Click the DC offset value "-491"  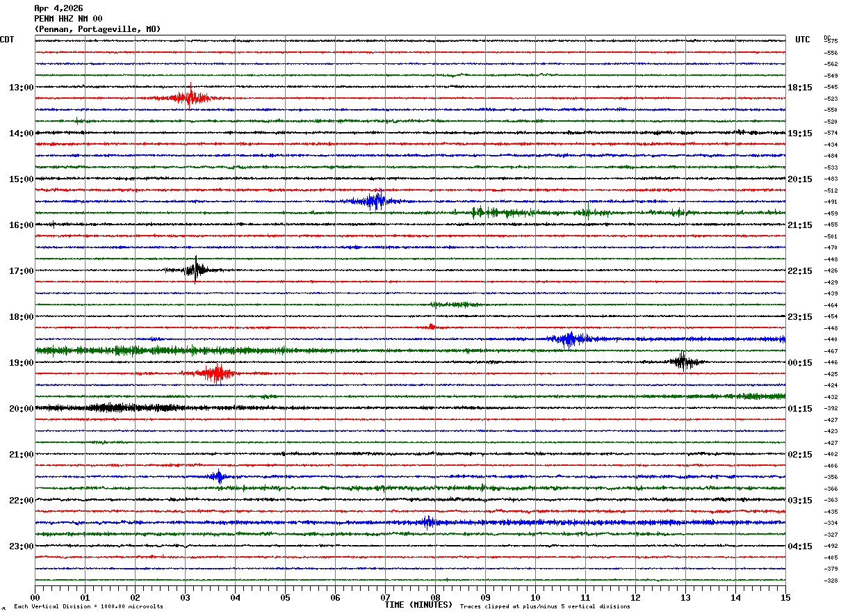pyautogui.click(x=831, y=202)
